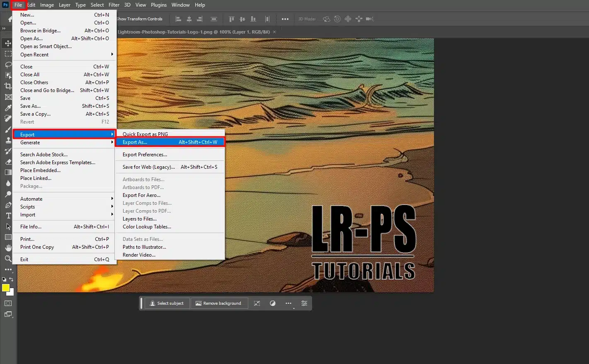Click Align horizontal centers icon
The height and width of the screenshot is (364, 589).
189,19
